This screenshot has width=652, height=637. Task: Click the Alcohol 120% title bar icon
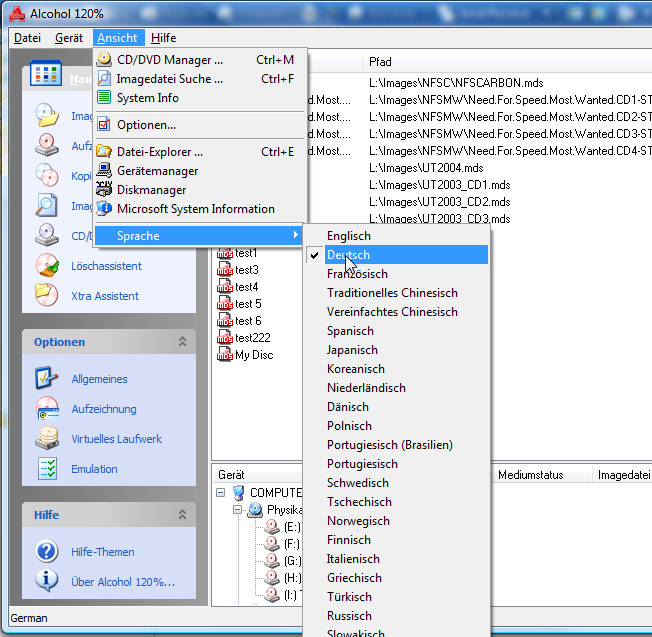[17, 14]
